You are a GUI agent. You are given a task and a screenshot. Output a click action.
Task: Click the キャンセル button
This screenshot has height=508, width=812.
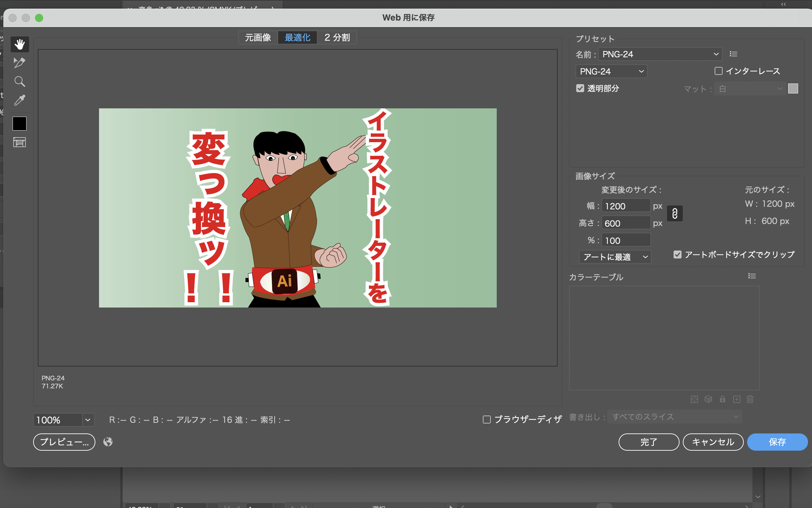(x=713, y=442)
